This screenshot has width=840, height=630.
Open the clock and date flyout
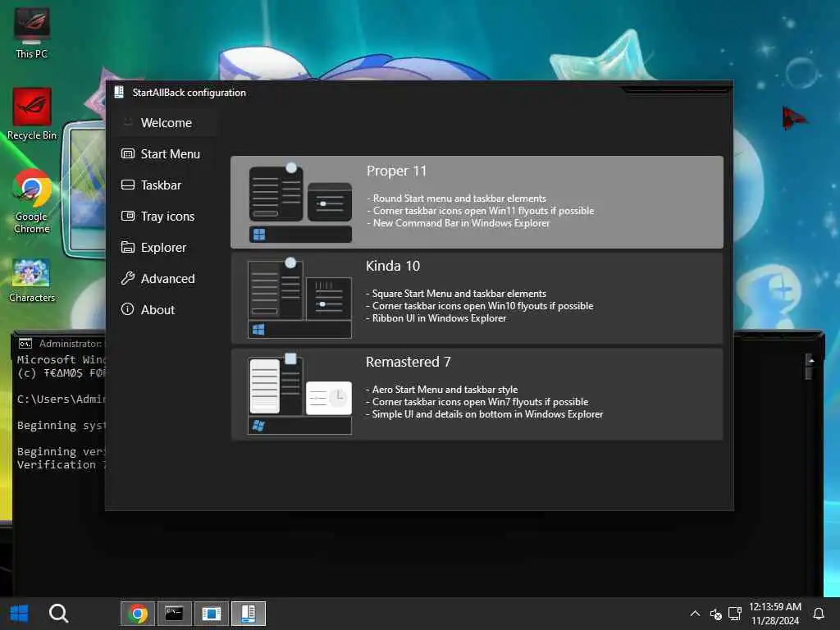point(774,614)
